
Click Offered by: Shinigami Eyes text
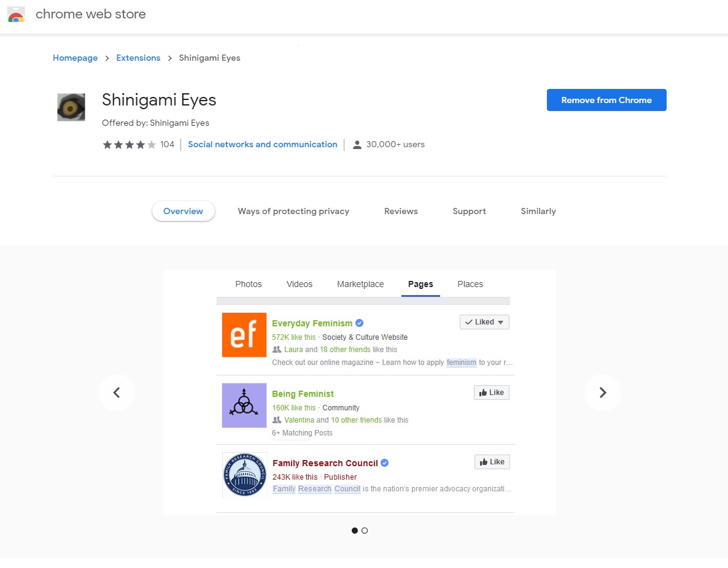155,123
